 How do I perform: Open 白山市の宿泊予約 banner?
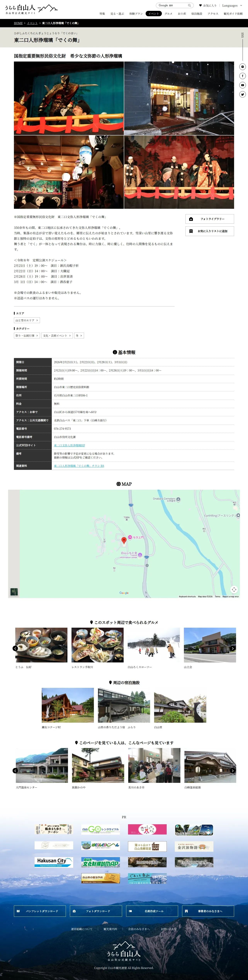pos(101,878)
